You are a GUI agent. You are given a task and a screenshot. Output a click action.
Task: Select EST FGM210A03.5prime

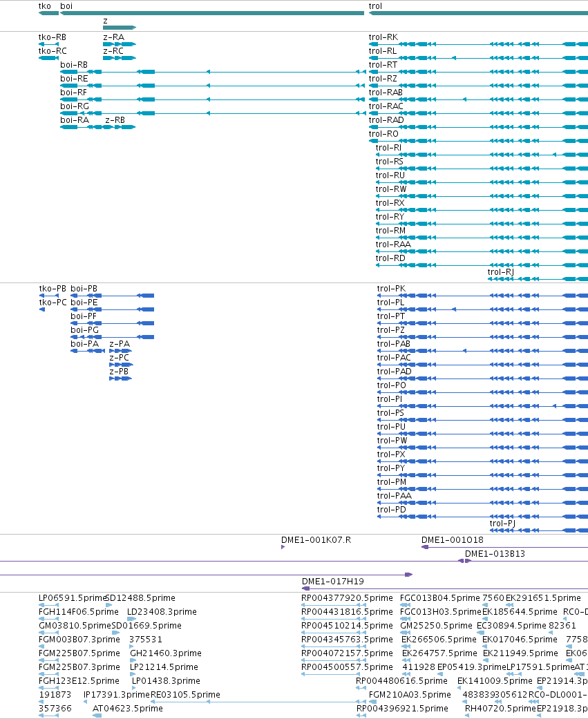[x=410, y=694]
